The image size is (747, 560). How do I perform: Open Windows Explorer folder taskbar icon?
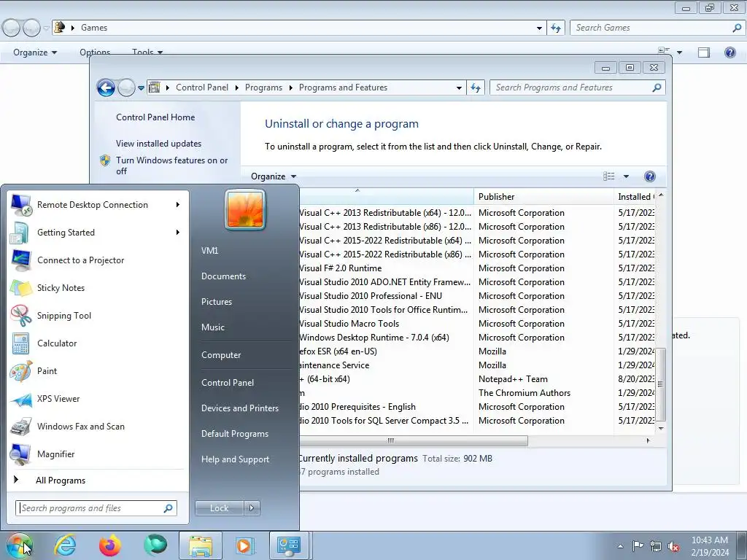pyautogui.click(x=201, y=545)
